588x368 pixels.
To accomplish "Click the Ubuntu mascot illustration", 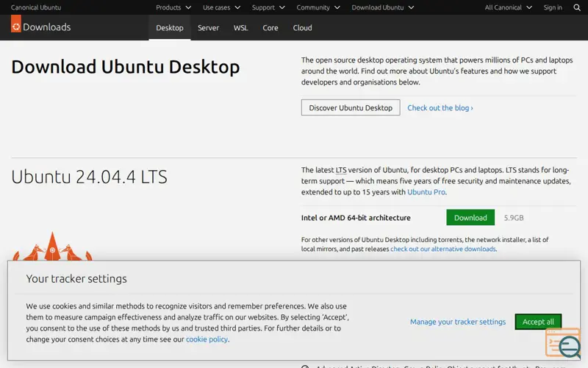I will (52, 247).
